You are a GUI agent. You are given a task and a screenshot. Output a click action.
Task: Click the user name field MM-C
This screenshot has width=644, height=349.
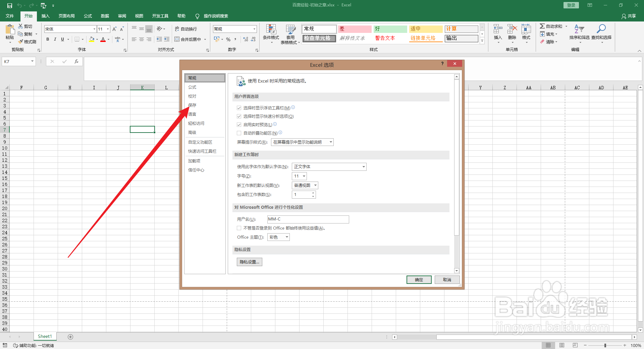click(x=308, y=219)
